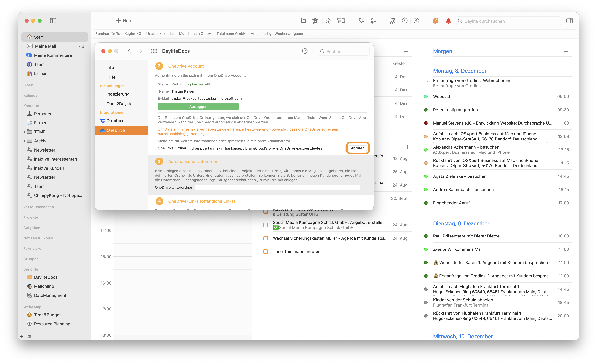The height and width of the screenshot is (364, 597).
Task: Click the DayliteDocs help question mark icon
Action: coord(305,51)
